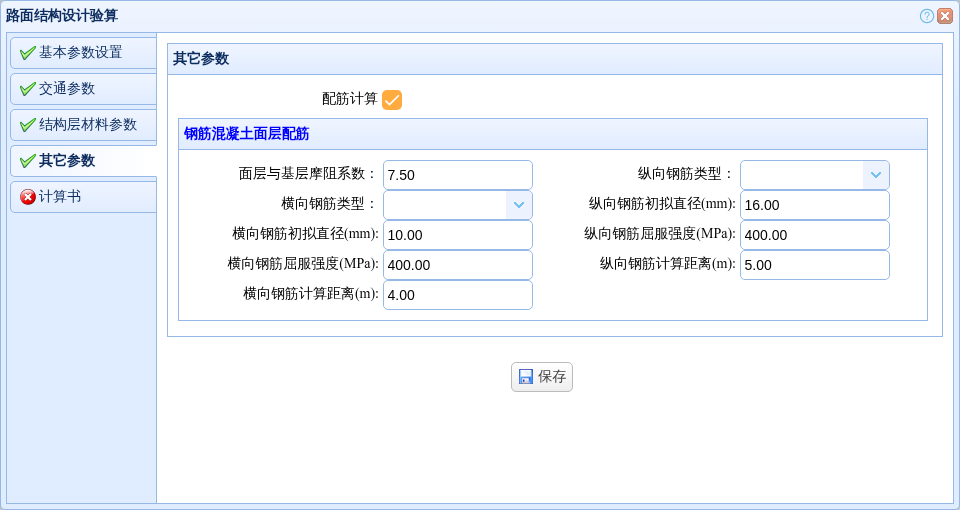This screenshot has width=960, height=510.
Task: Click green checkmark icon beside 交通参数
Action: [27, 89]
